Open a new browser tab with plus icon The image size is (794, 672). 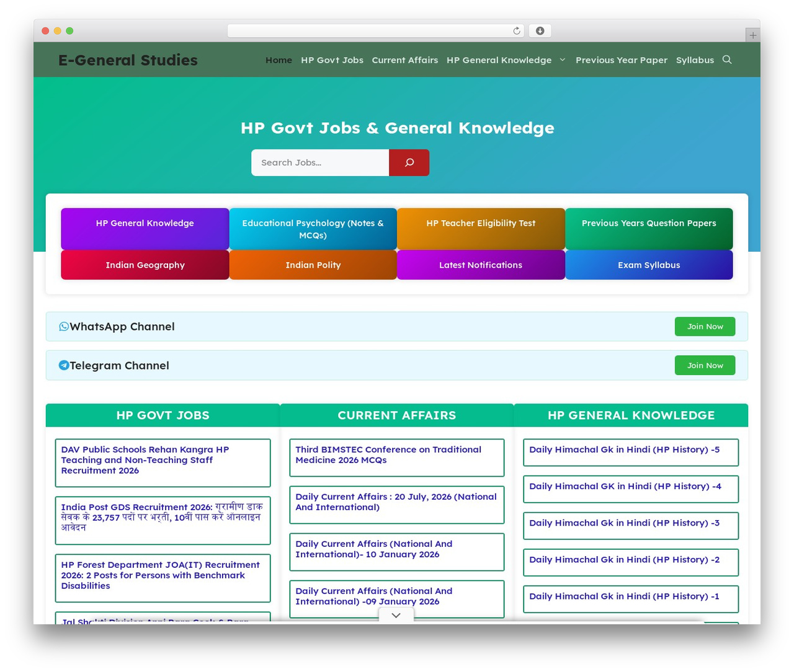coord(752,35)
